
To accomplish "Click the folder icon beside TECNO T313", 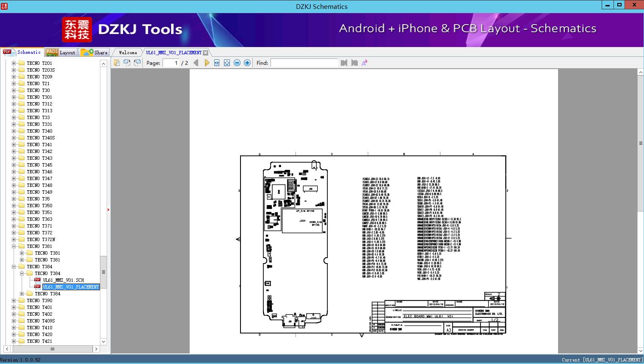I will coord(22,111).
